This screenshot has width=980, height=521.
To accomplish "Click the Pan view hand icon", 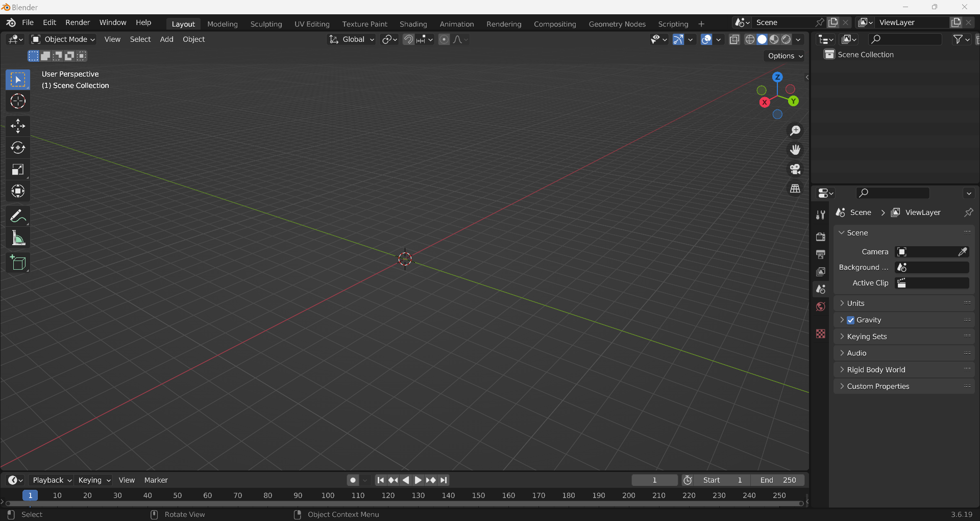I will 795,150.
